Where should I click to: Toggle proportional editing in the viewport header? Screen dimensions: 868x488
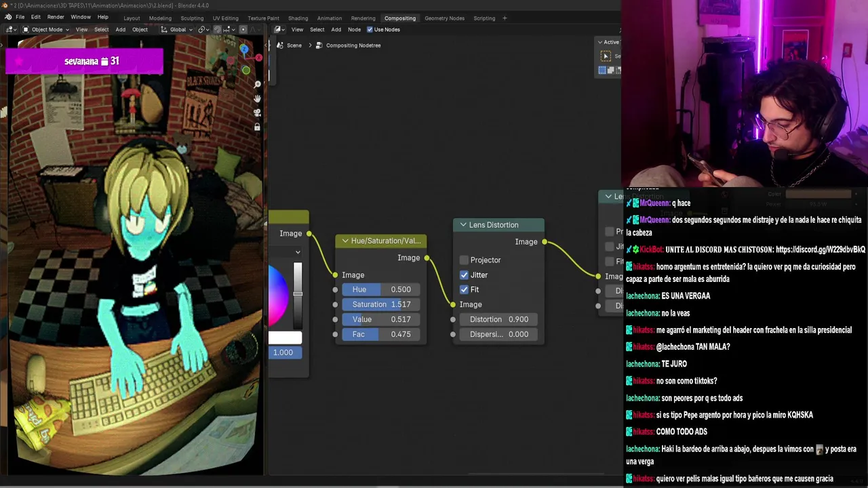(x=243, y=29)
